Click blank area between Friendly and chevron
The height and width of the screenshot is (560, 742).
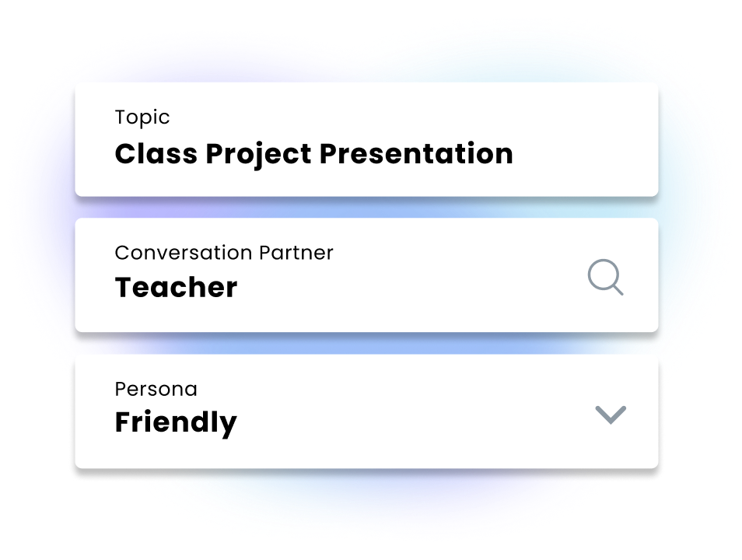click(412, 422)
